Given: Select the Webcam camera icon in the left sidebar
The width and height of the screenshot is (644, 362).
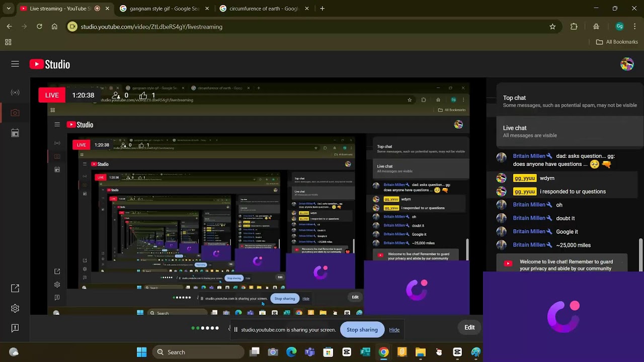Looking at the screenshot, I should (x=15, y=113).
